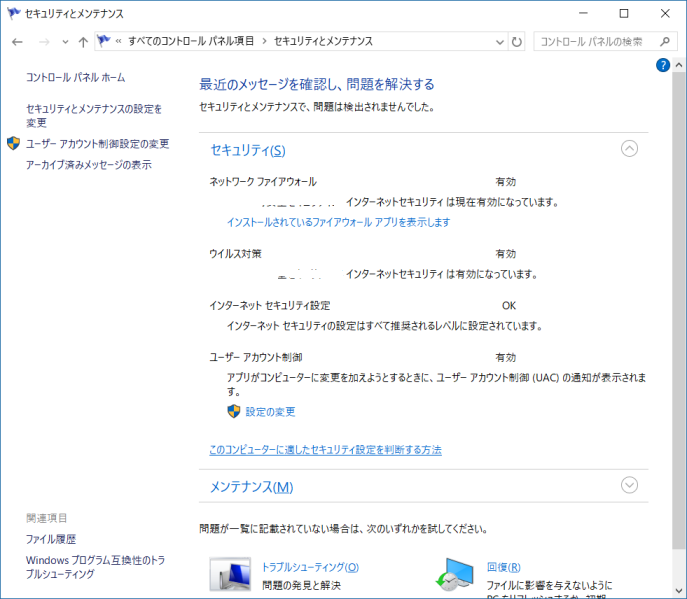Screen dimensions: 687x599
Task: Open ファイル履歴 related item
Action: 51,539
